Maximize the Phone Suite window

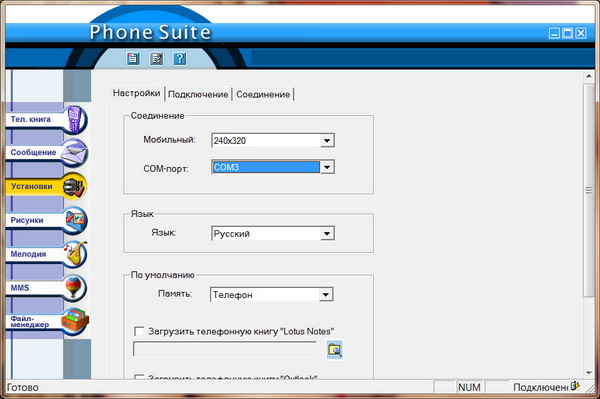[x=567, y=33]
